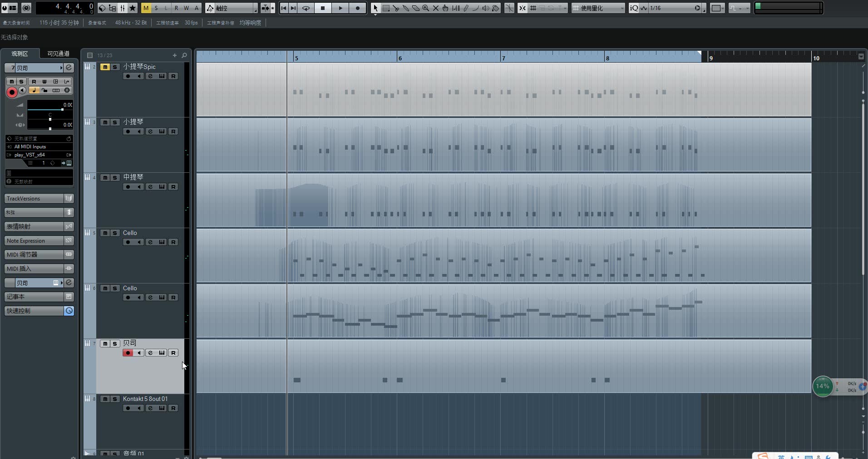
Task: Select the Object Selection arrow tool
Action: point(375,8)
